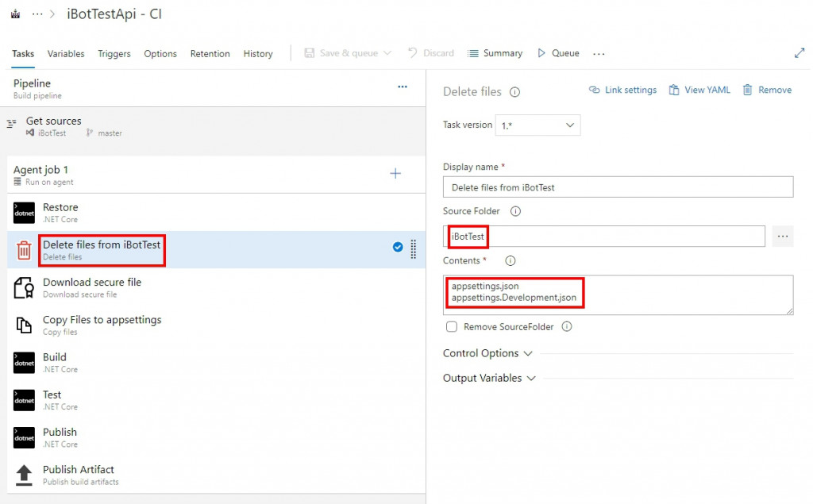Image resolution: width=813 pixels, height=504 pixels.
Task: Toggle full screen mode icon
Action: pos(800,53)
